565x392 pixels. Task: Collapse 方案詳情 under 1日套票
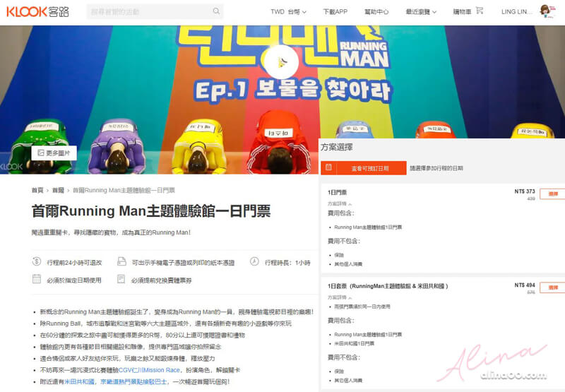pos(340,297)
